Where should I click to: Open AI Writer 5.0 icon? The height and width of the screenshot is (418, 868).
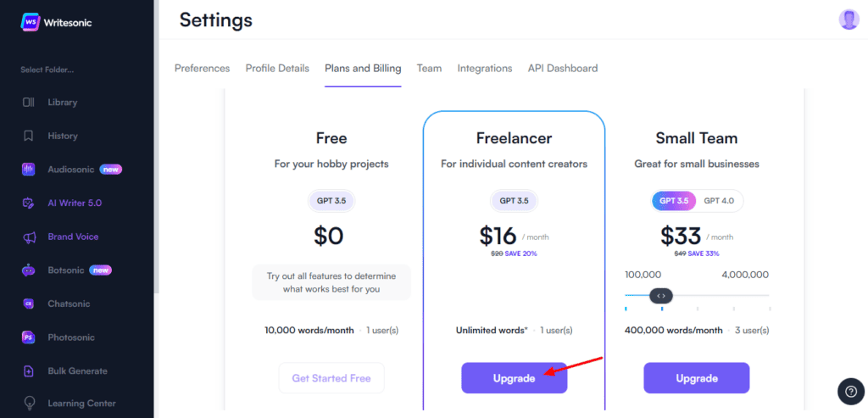point(29,203)
